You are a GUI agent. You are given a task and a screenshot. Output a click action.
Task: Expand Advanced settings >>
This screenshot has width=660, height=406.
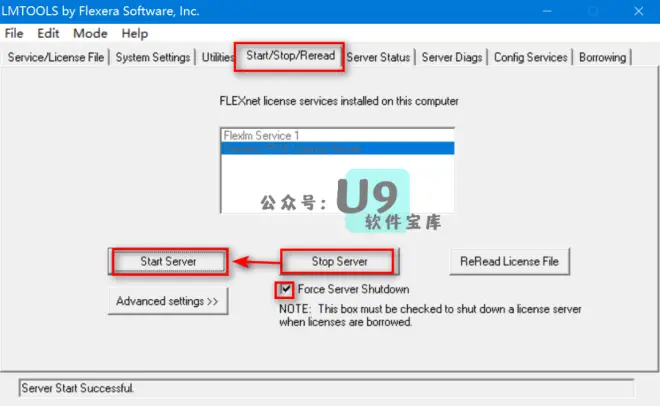click(x=168, y=301)
